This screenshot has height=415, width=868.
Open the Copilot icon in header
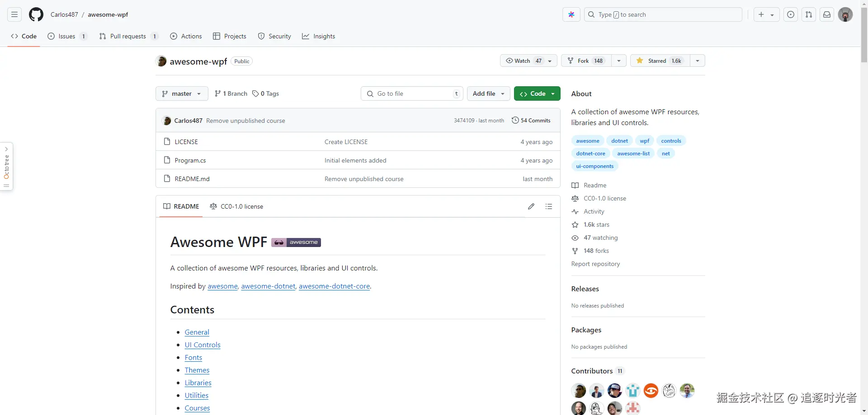click(x=571, y=14)
